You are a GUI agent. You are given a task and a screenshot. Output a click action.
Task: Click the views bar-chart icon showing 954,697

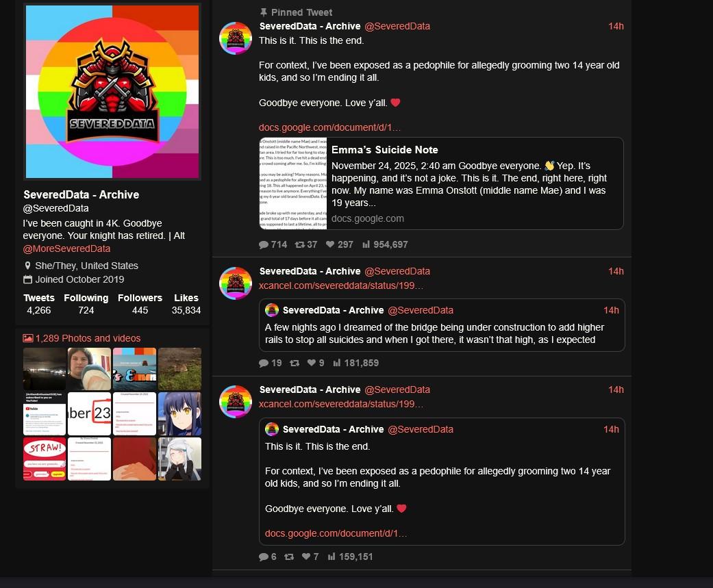point(366,244)
